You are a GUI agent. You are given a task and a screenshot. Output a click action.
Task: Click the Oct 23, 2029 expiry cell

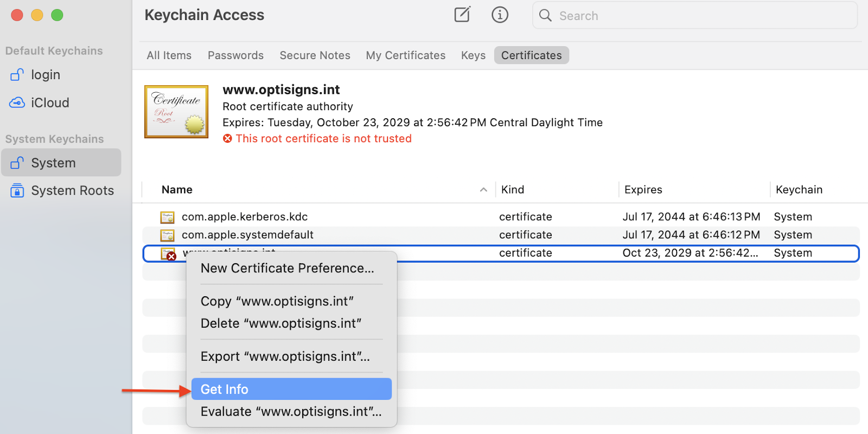[690, 253]
